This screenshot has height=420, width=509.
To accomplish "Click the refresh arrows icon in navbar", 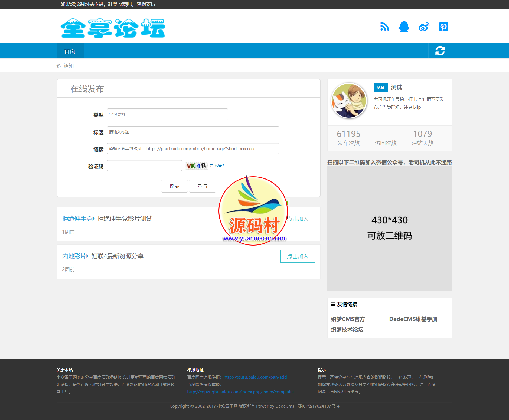I will (x=440, y=51).
